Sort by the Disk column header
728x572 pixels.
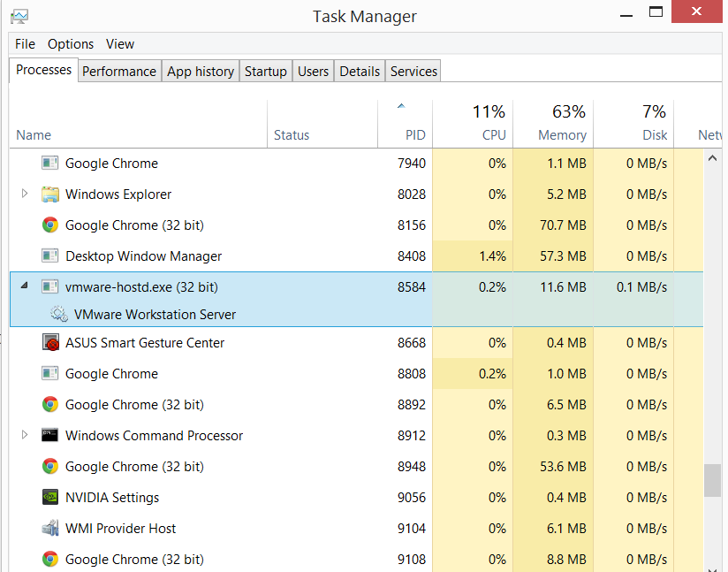(633, 124)
